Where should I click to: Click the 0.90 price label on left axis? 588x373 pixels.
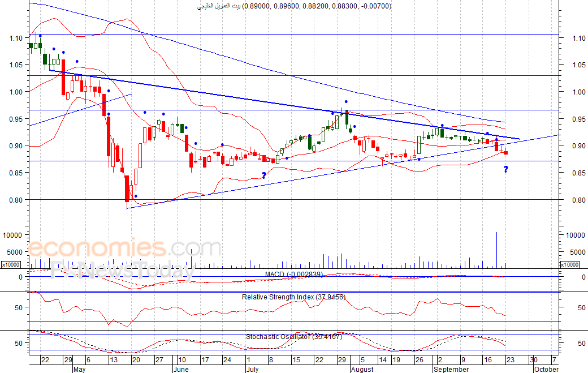16,145
